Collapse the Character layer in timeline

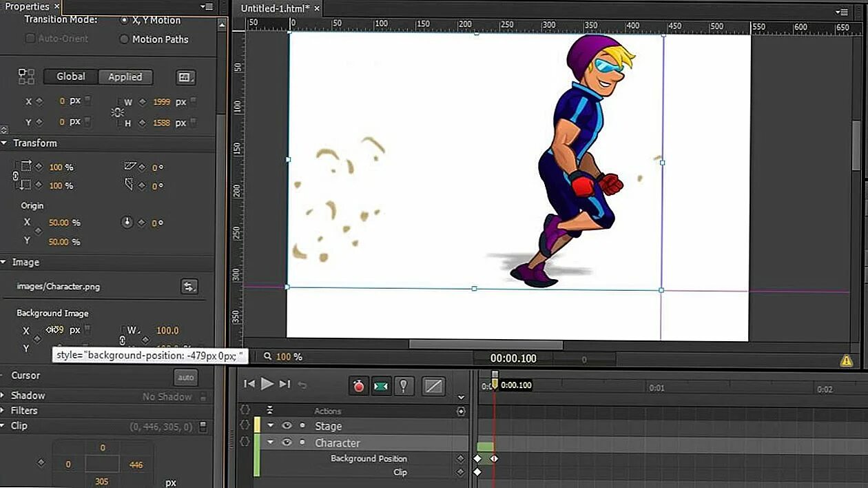(271, 443)
